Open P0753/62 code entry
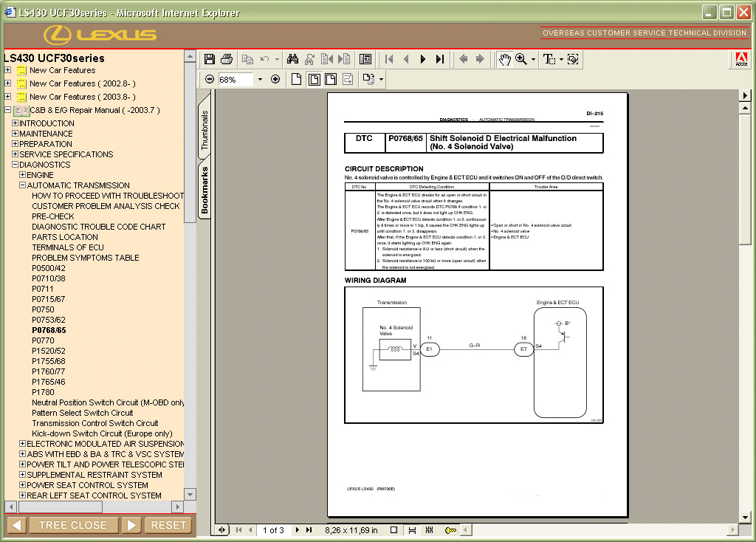The width and height of the screenshot is (756, 542). coord(49,320)
